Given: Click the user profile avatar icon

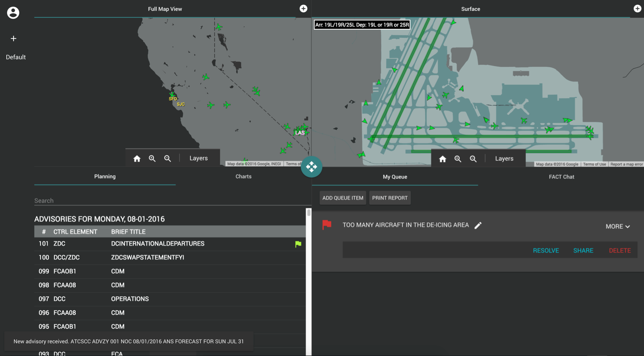Looking at the screenshot, I should [x=13, y=13].
